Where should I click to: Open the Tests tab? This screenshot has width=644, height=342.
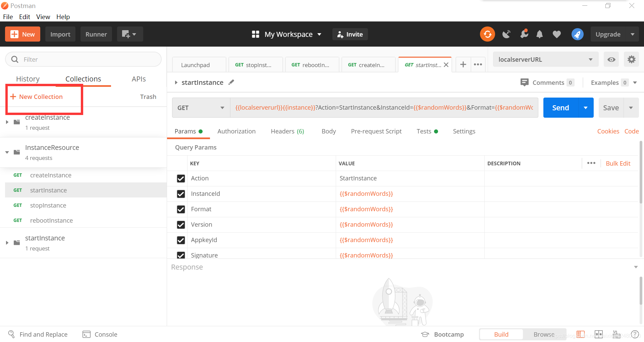(427, 131)
